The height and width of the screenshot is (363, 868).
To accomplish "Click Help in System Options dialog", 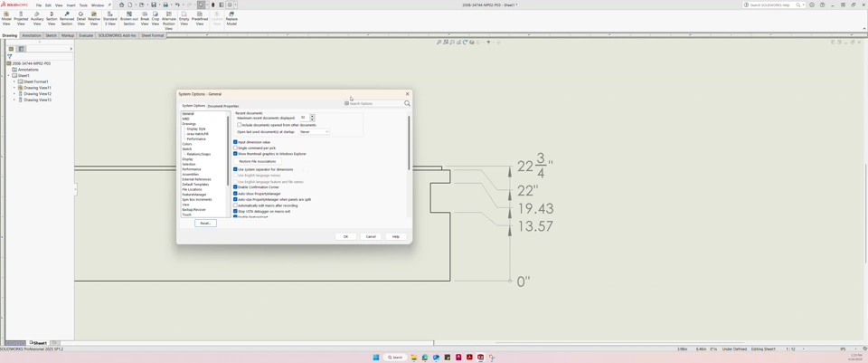I will tap(396, 236).
